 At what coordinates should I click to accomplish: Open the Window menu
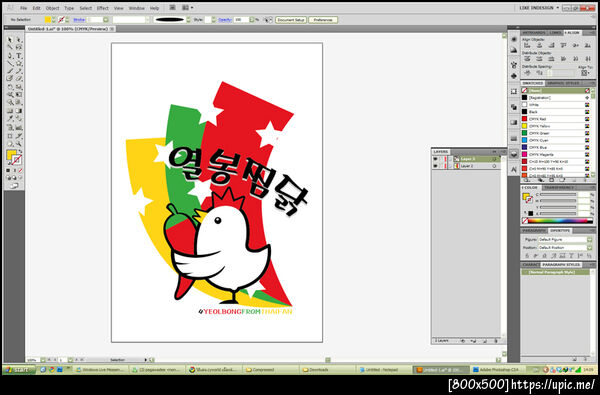(137, 8)
